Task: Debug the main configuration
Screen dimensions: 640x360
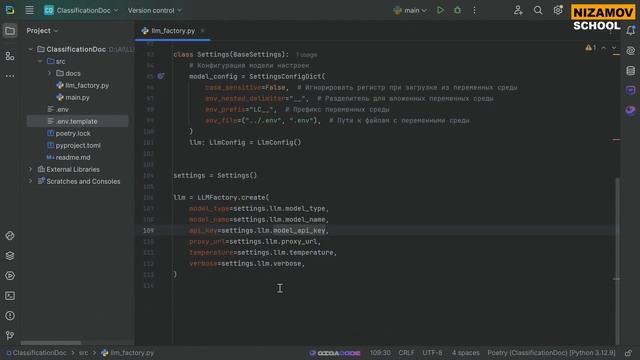Action: click(x=457, y=10)
